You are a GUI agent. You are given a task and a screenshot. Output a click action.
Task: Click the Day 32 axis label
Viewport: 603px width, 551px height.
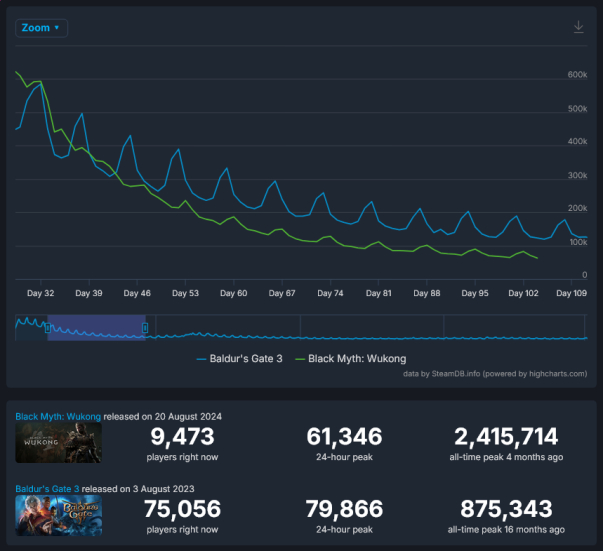click(x=40, y=293)
